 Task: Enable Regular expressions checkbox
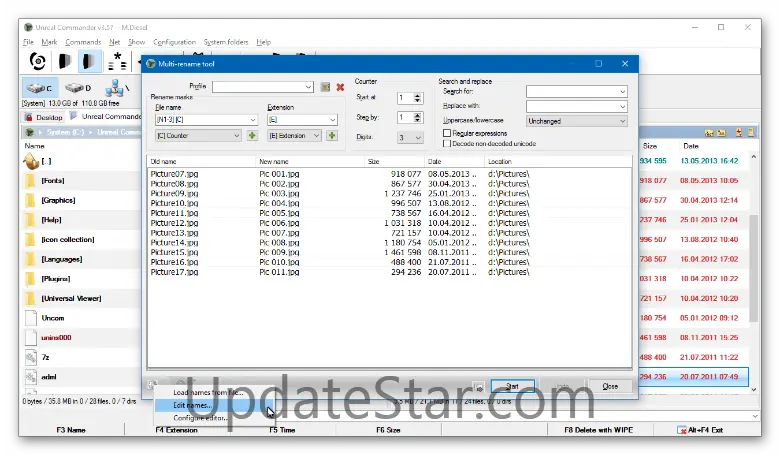point(447,133)
